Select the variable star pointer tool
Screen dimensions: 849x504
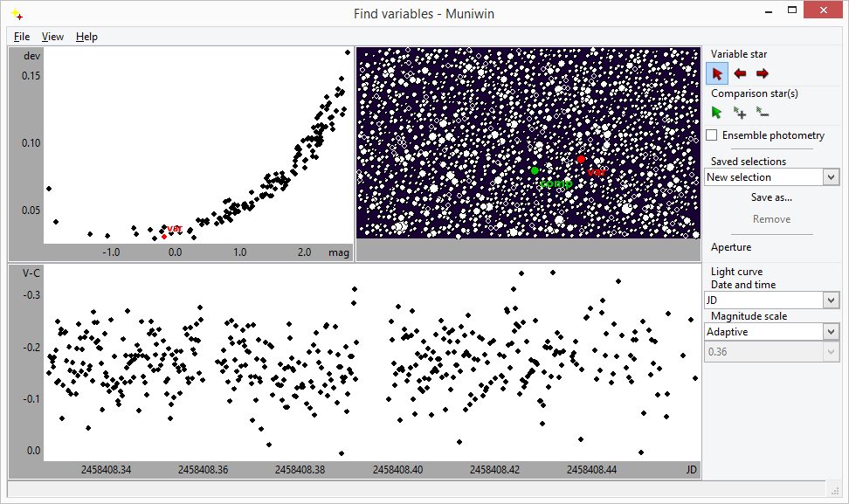tap(717, 73)
